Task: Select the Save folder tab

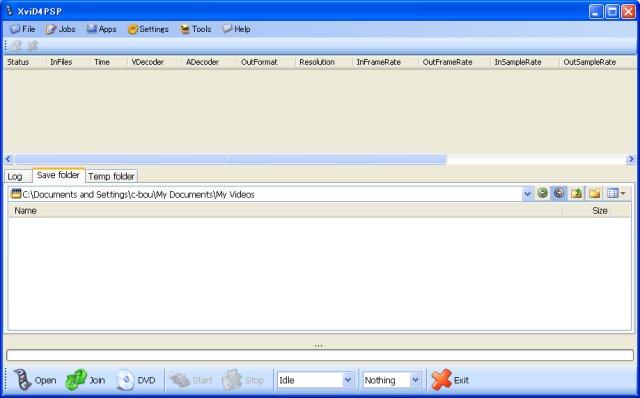Action: coord(58,175)
